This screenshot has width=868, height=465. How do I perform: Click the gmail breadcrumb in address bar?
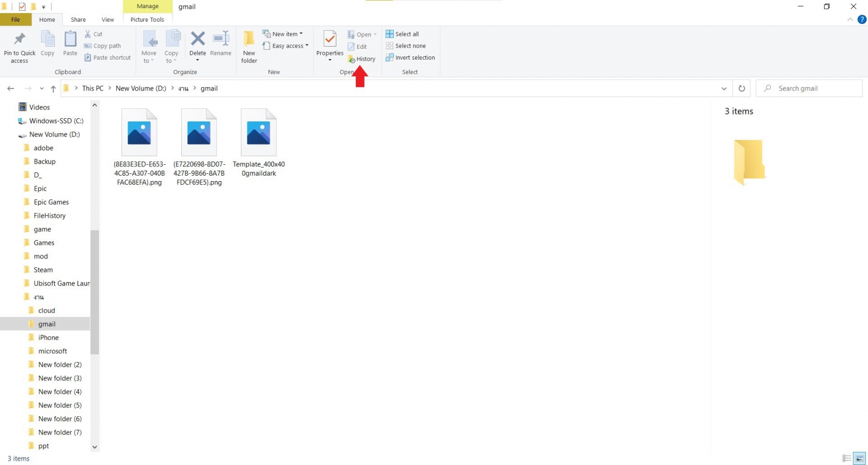click(x=209, y=88)
